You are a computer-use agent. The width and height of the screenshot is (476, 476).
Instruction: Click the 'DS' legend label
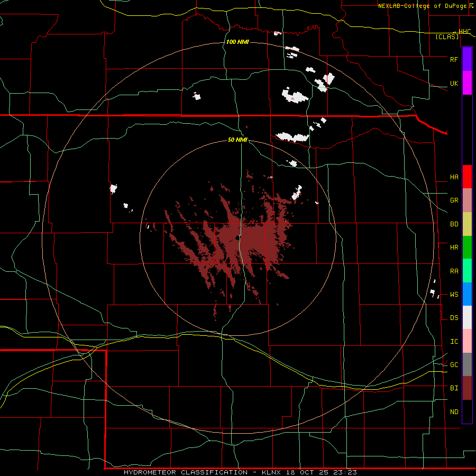tap(454, 318)
